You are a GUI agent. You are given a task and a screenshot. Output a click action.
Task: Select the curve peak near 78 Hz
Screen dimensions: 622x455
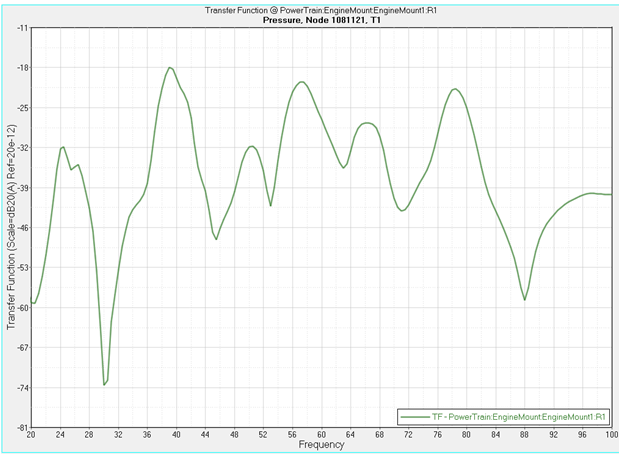[455, 89]
